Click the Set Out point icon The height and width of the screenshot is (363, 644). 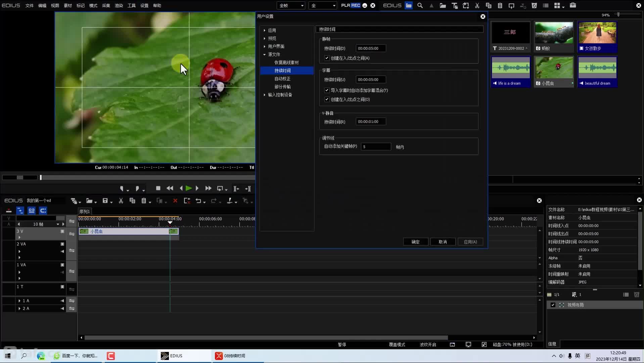137,189
